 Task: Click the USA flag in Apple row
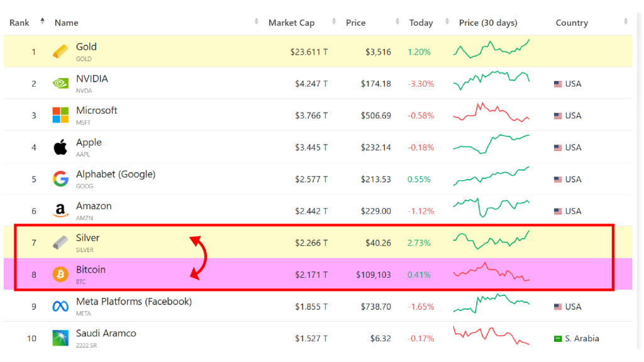point(558,147)
